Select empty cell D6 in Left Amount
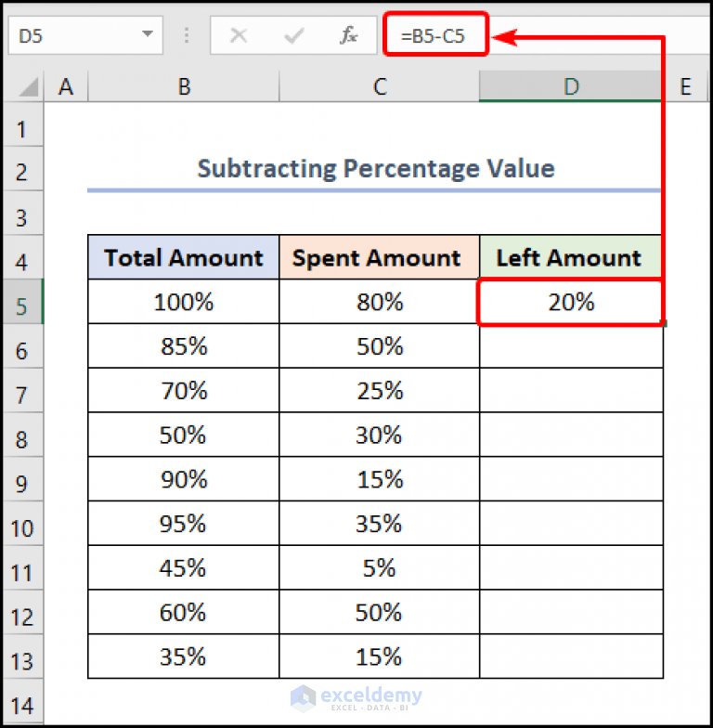Viewport: 713px width, 728px height. [571, 345]
